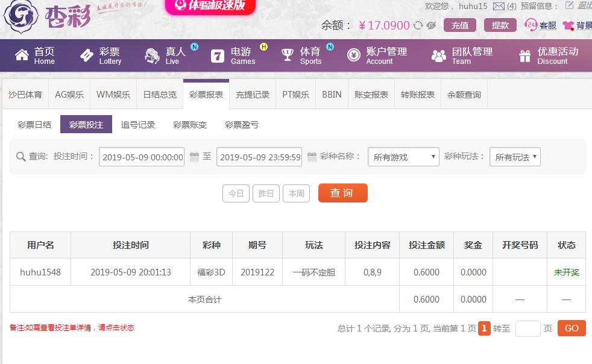This screenshot has height=364, width=592.
Task: Switch to the 日结总览 tab
Action: [x=160, y=95]
